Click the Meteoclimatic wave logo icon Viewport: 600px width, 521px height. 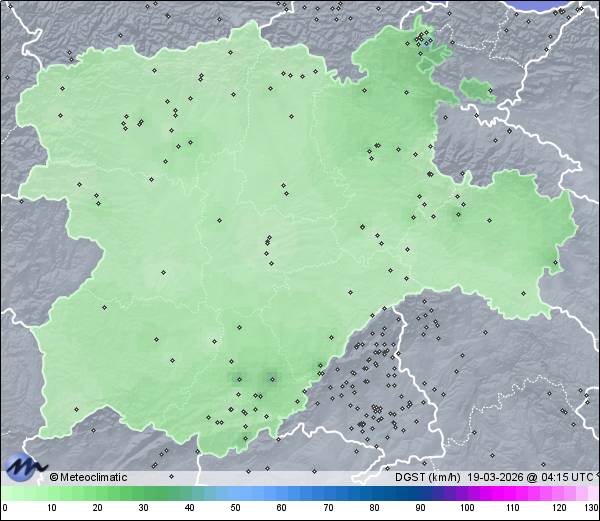click(x=25, y=466)
